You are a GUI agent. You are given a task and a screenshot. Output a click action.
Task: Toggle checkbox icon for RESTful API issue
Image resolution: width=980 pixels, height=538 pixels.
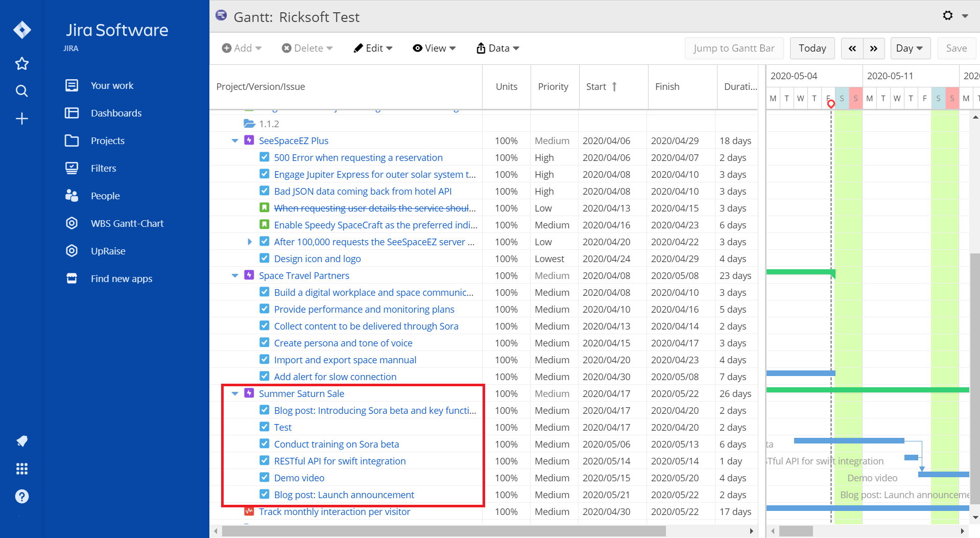265,460
